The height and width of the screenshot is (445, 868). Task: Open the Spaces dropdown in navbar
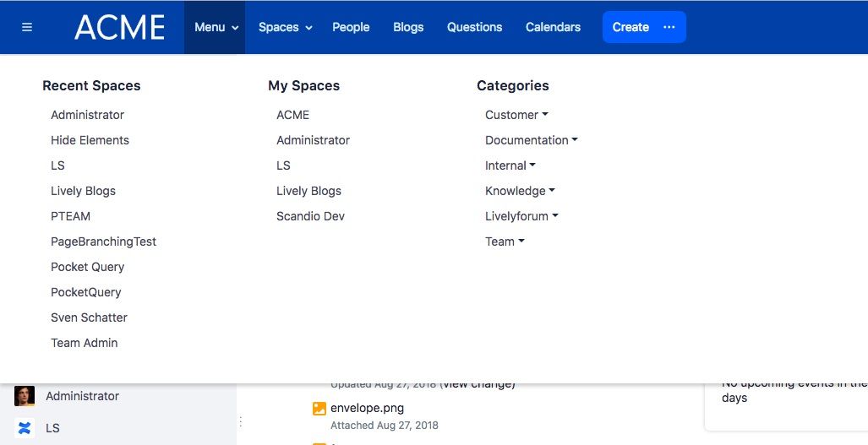pyautogui.click(x=285, y=27)
